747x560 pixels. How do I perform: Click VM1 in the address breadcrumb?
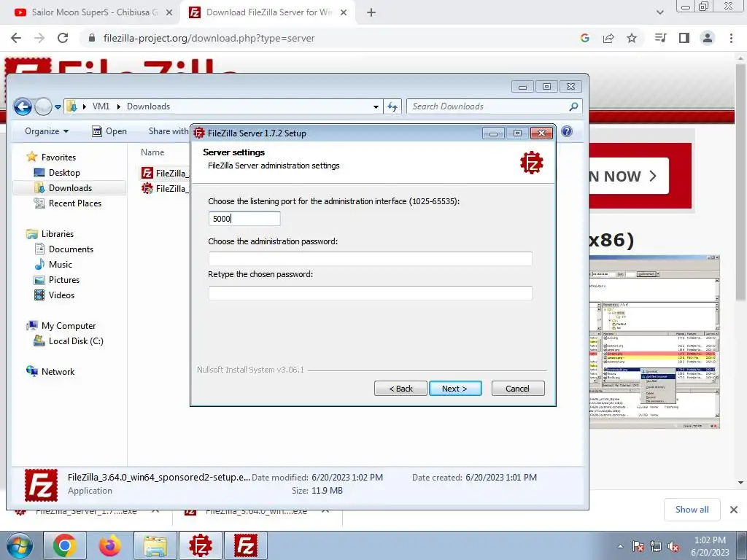pos(101,106)
